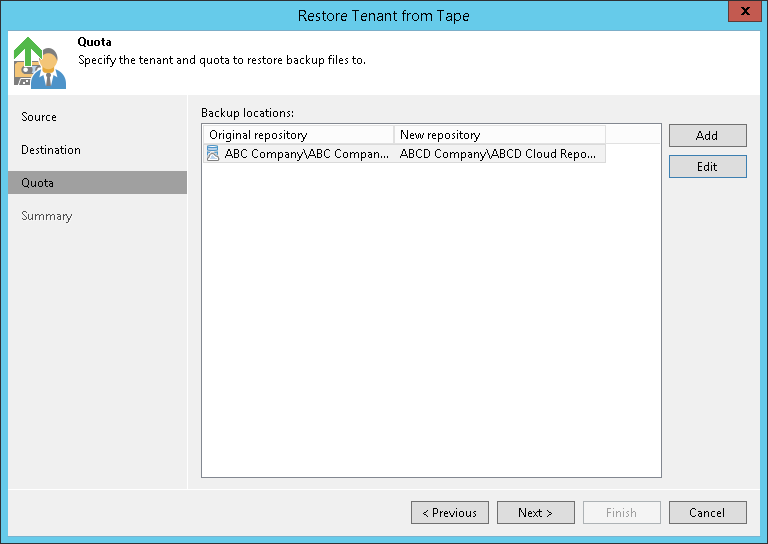Click empty area of the Backup locations list
768x544 pixels.
tap(430, 320)
